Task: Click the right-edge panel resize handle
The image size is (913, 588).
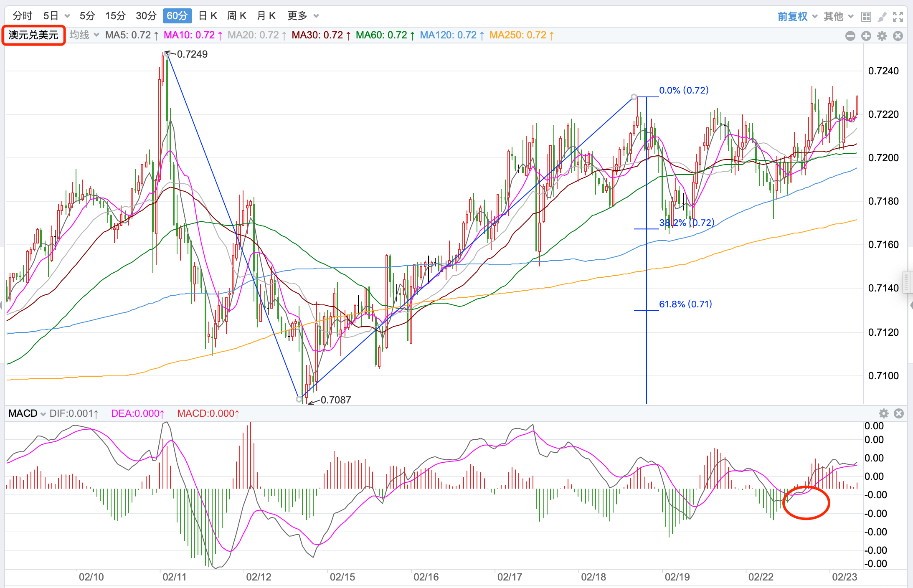Action: pos(906,282)
